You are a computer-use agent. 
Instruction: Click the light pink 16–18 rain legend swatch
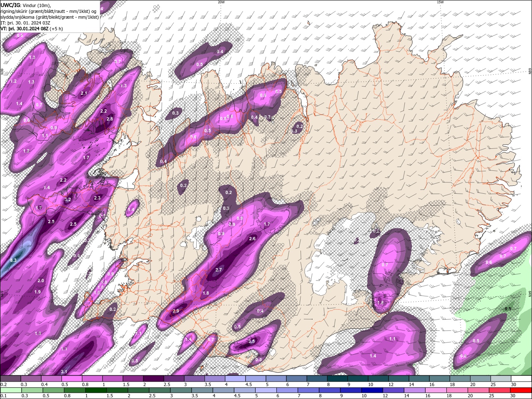point(436,390)
